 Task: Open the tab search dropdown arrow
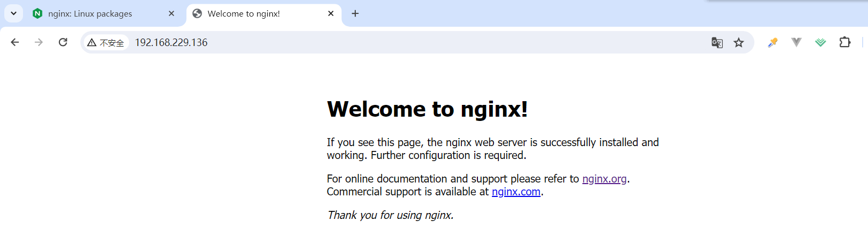13,13
